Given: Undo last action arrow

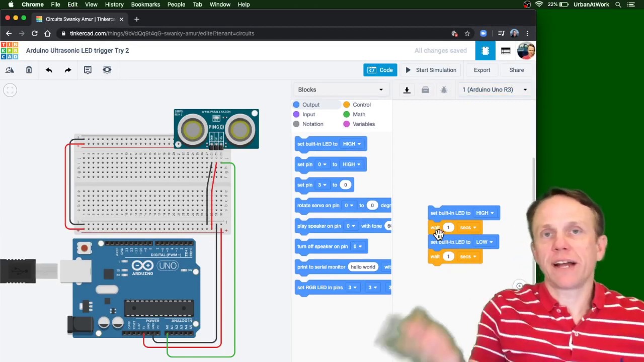Looking at the screenshot, I should pyautogui.click(x=49, y=70).
